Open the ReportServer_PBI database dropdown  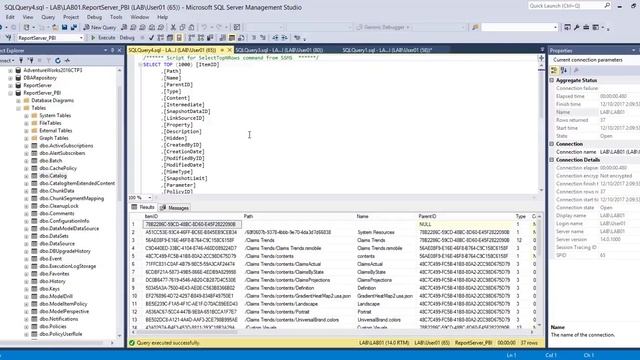coord(81,38)
